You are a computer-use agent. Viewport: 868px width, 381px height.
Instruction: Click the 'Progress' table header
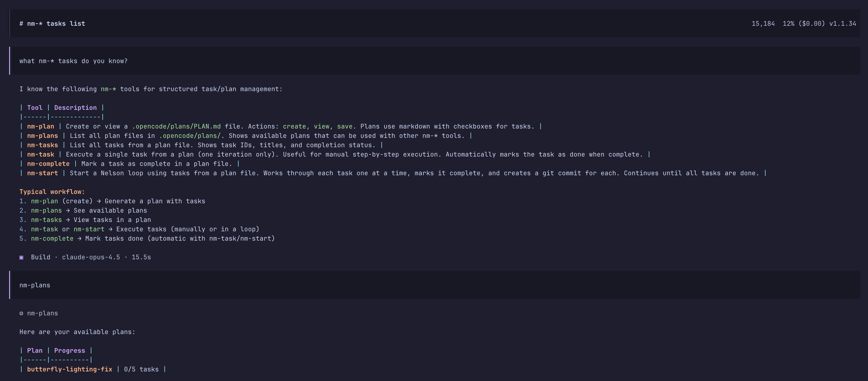click(70, 350)
